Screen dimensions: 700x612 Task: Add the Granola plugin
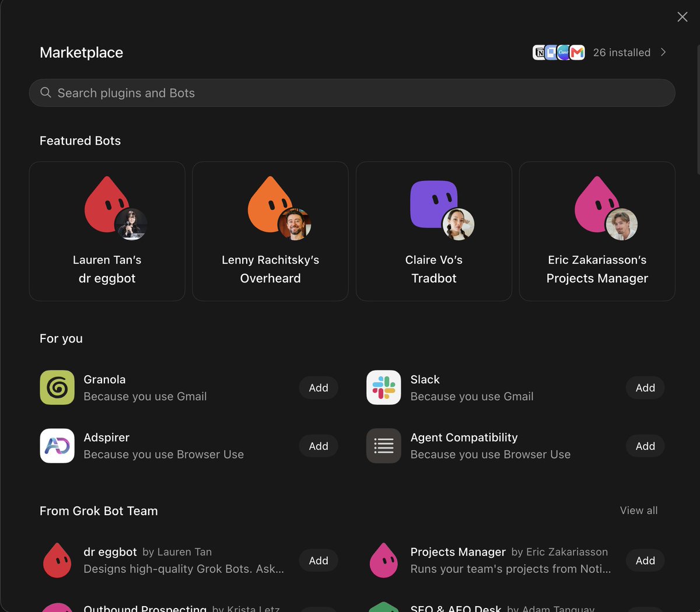[318, 388]
